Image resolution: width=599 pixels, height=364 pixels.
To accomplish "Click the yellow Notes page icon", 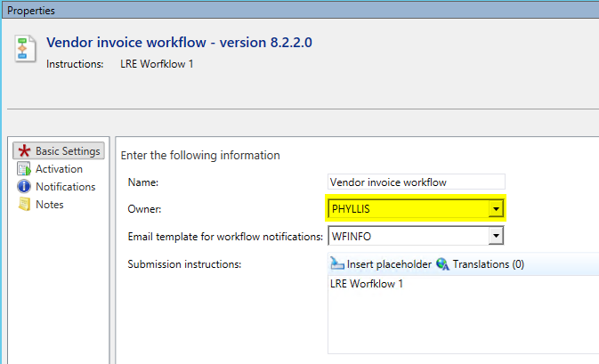I will (24, 205).
